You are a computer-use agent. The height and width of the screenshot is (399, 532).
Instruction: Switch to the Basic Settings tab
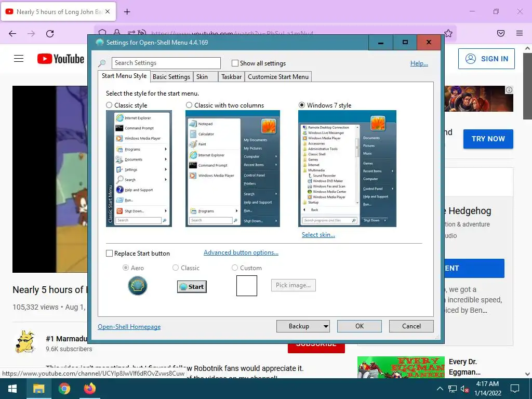pyautogui.click(x=171, y=77)
